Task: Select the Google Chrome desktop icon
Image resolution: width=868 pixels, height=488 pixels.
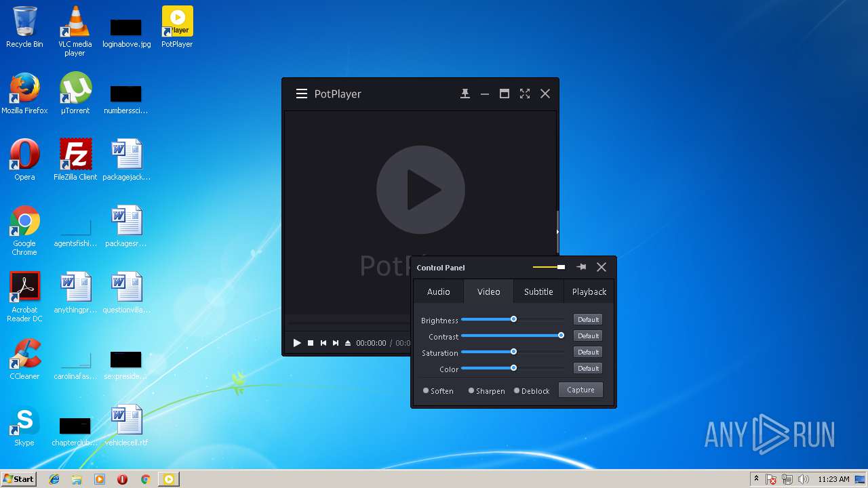Action: pyautogui.click(x=24, y=230)
